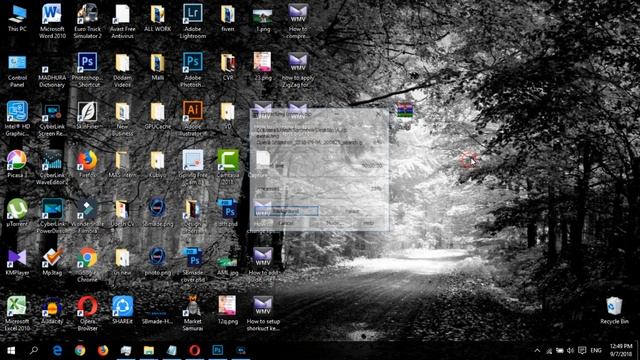
Task: Open the Windows Start menu
Action: pyautogui.click(x=11, y=351)
